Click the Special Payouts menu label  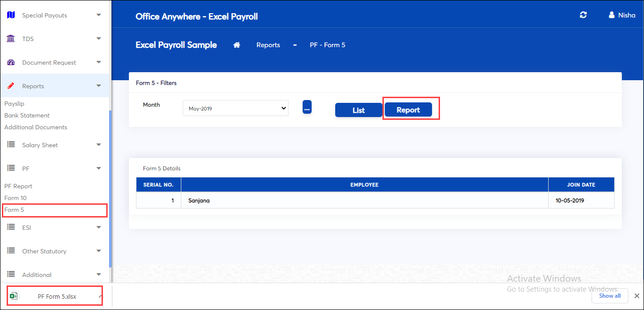coord(44,15)
